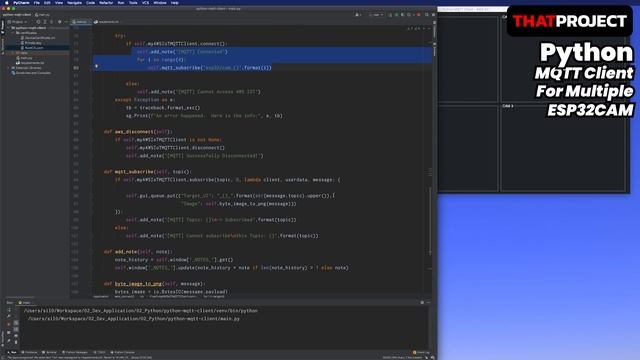This screenshot has width=640, height=360.
Task: Click Expand All icon in Project panel
Action: tap(45, 22)
